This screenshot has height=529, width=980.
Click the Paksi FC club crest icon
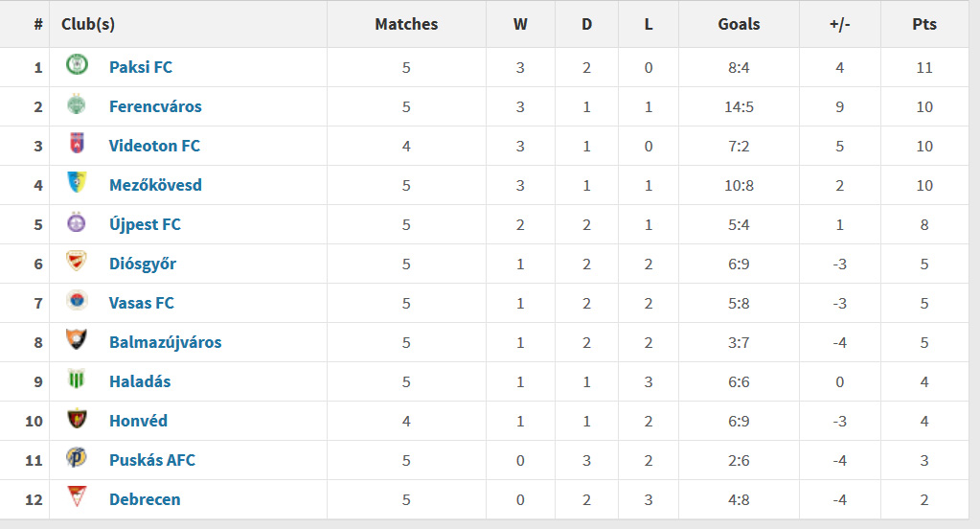[x=77, y=65]
